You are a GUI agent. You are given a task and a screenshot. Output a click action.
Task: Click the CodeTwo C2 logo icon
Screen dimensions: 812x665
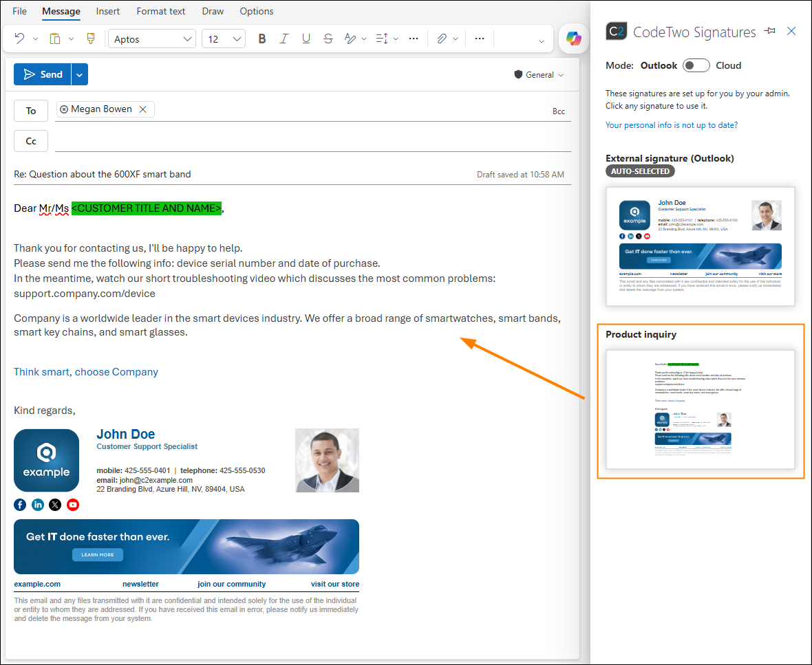point(617,32)
